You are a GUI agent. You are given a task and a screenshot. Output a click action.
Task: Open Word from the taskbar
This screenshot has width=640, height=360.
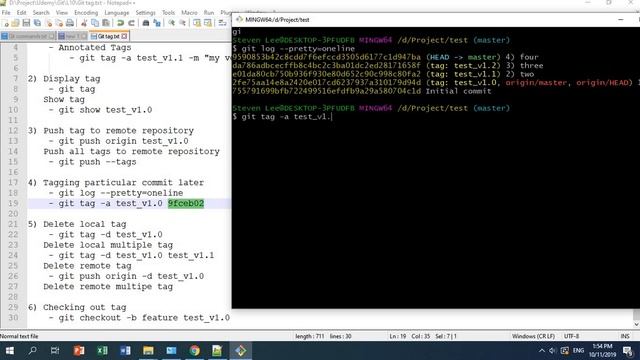(125, 351)
